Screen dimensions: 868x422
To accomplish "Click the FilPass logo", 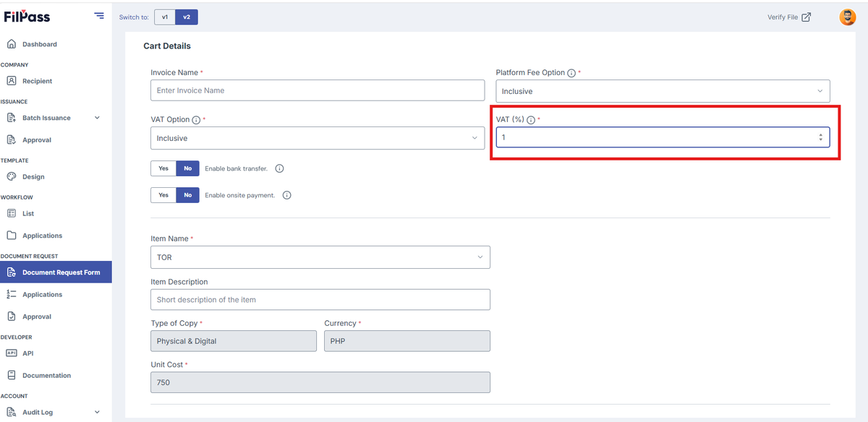I will (x=27, y=17).
